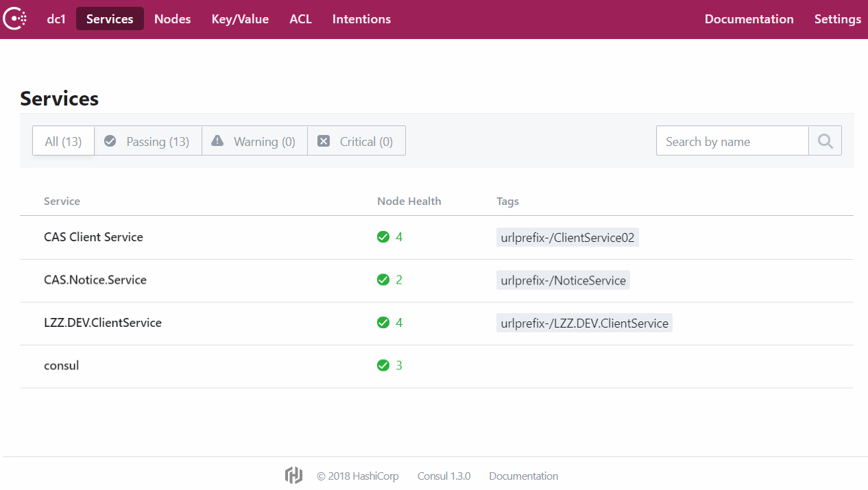Open the footer Documentation link

pyautogui.click(x=523, y=476)
